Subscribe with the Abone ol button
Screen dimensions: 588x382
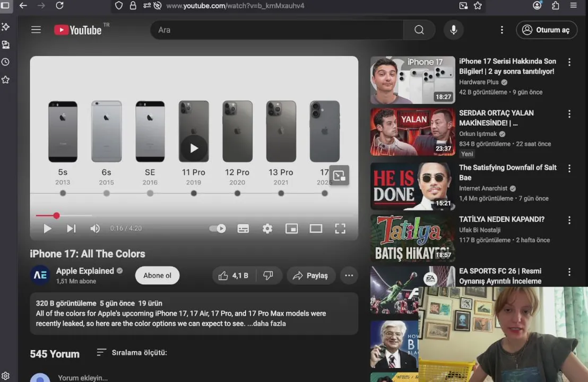(x=157, y=275)
